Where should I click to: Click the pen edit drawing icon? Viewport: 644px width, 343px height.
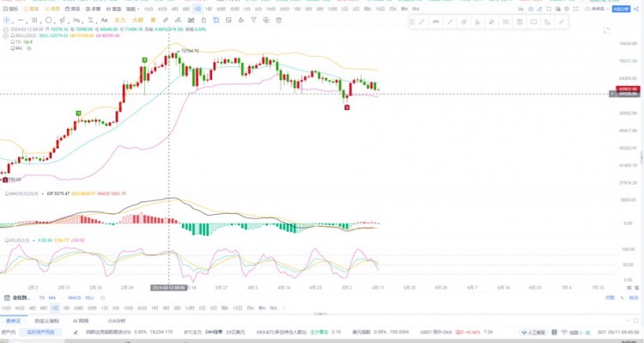[x=178, y=20]
